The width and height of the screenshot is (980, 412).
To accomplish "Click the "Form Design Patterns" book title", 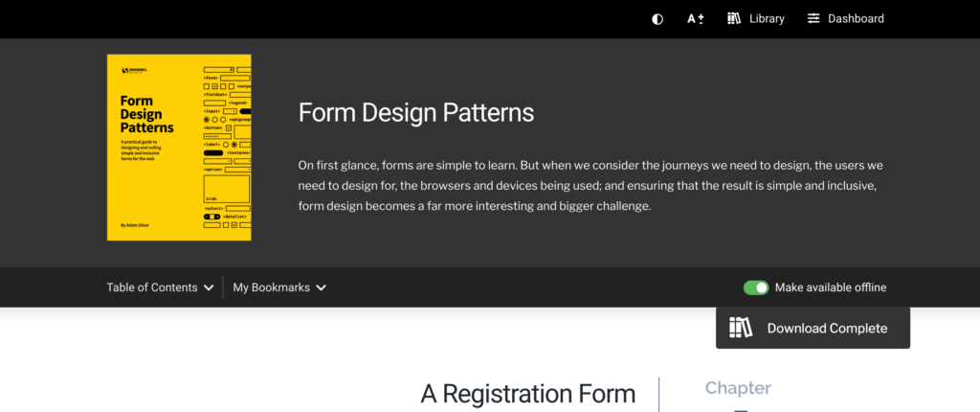I will pos(416,113).
